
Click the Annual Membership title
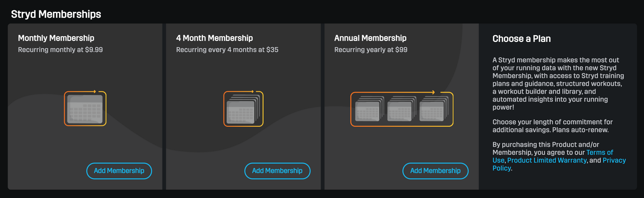point(370,38)
